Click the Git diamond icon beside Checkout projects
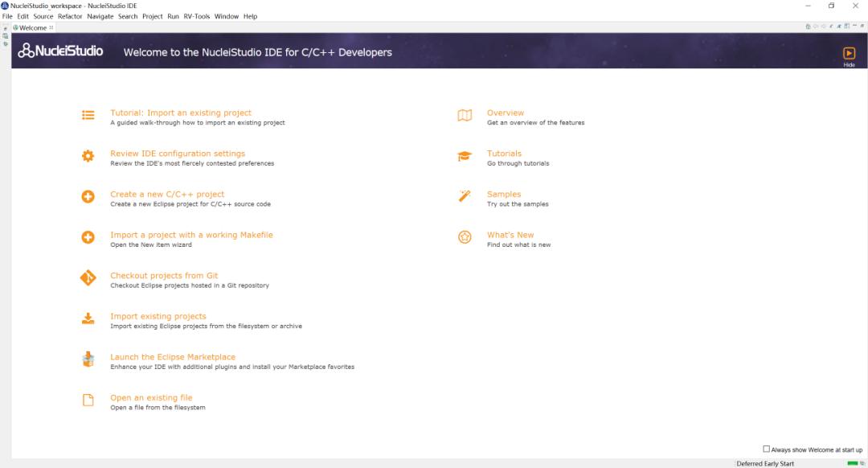The height and width of the screenshot is (468, 868). (88, 278)
